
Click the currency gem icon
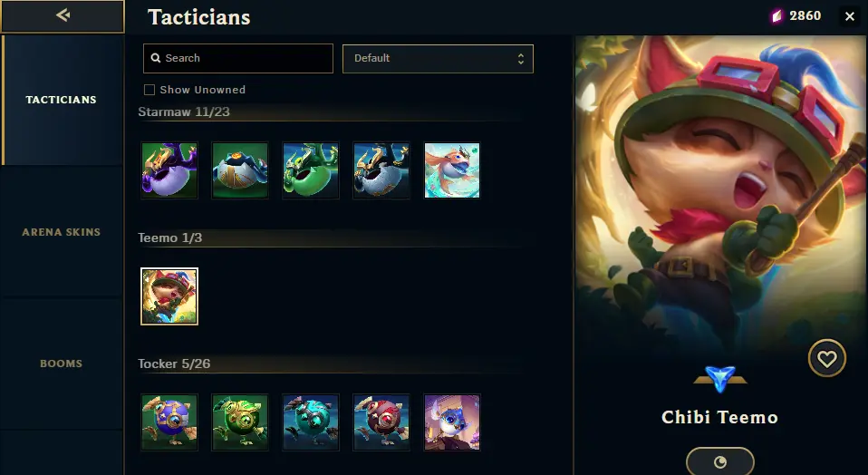(x=777, y=16)
